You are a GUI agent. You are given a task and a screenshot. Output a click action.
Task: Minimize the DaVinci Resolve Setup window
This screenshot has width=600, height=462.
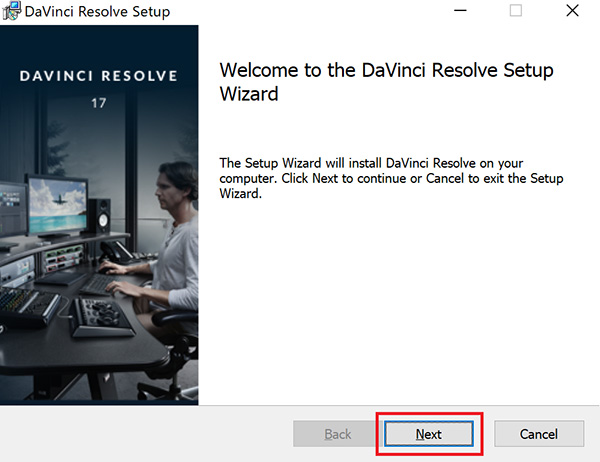click(x=460, y=11)
